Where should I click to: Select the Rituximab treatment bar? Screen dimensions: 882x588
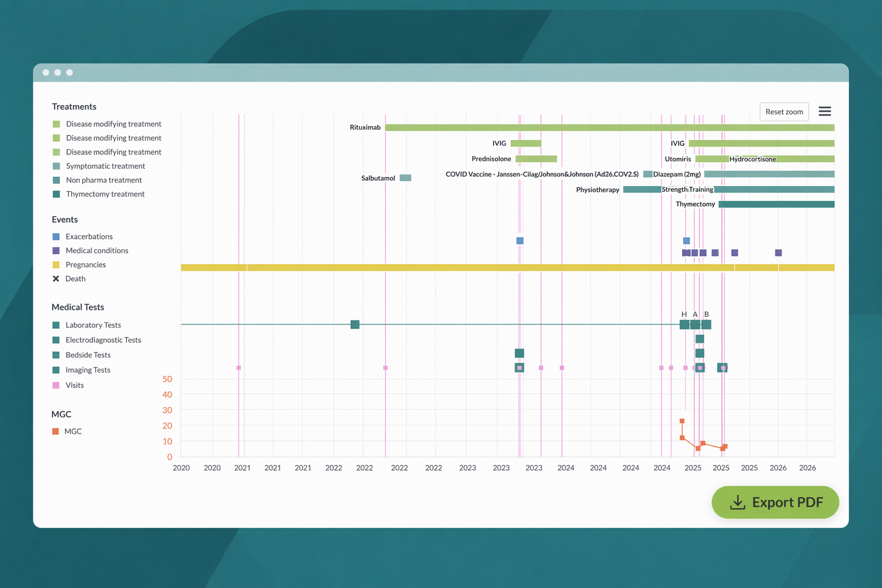coord(609,127)
